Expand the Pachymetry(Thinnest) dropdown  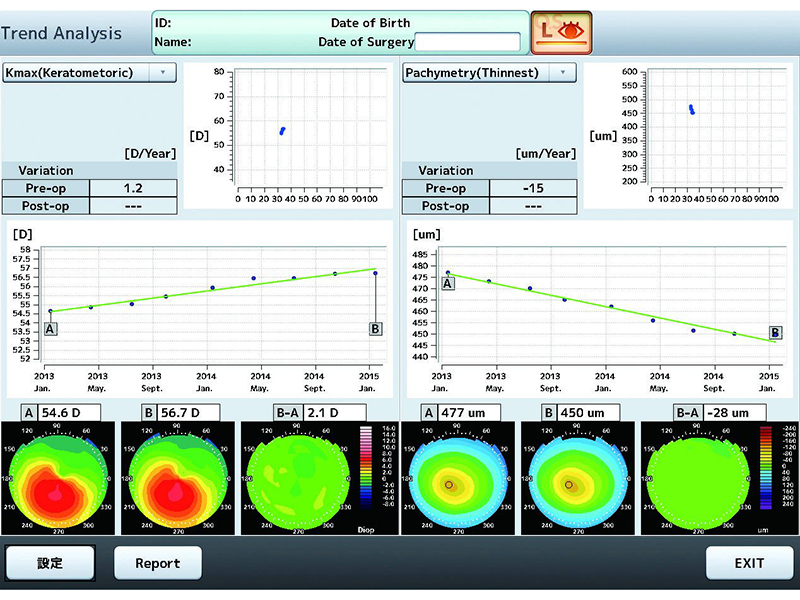click(489, 73)
